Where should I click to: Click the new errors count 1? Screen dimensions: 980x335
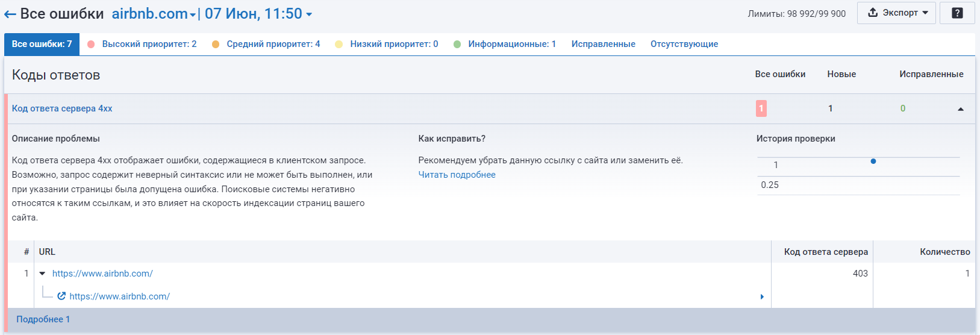point(831,108)
